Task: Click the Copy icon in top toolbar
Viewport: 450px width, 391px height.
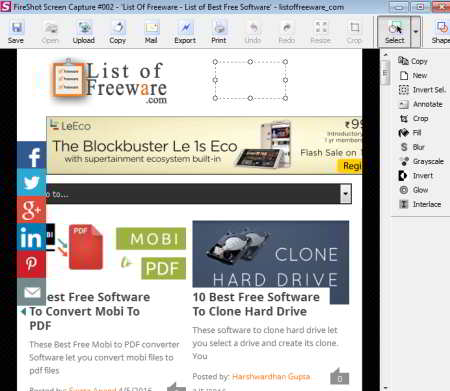Action: pyautogui.click(x=118, y=32)
